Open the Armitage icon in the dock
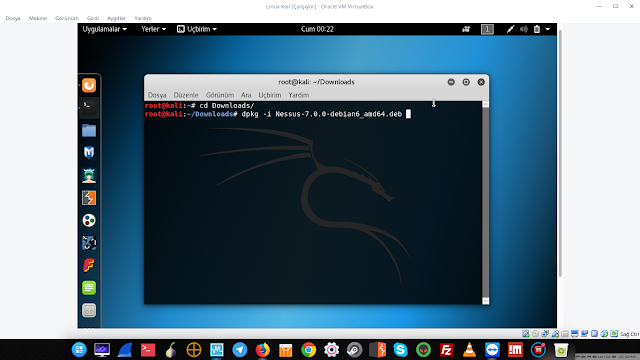Image resolution: width=640 pixels, height=360 pixels. (x=89, y=176)
